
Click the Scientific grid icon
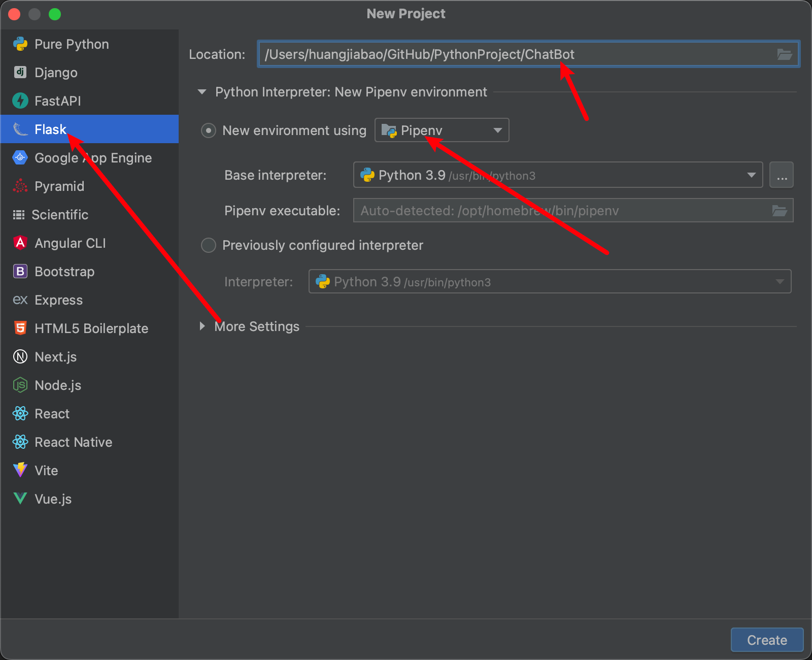(19, 215)
